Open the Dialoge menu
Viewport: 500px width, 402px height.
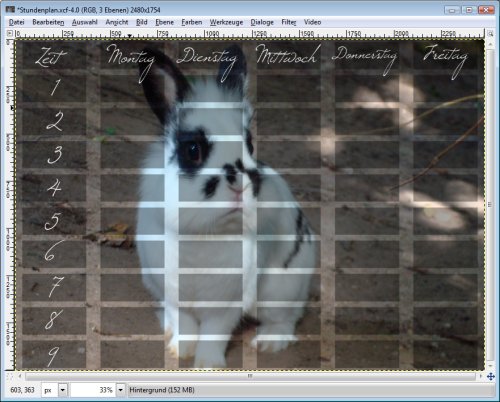click(262, 22)
